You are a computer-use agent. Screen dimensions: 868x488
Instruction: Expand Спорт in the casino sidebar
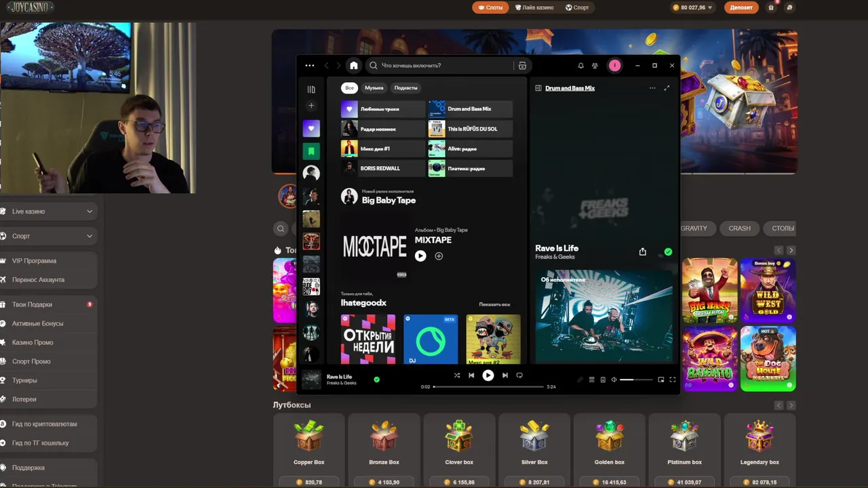tap(47, 236)
